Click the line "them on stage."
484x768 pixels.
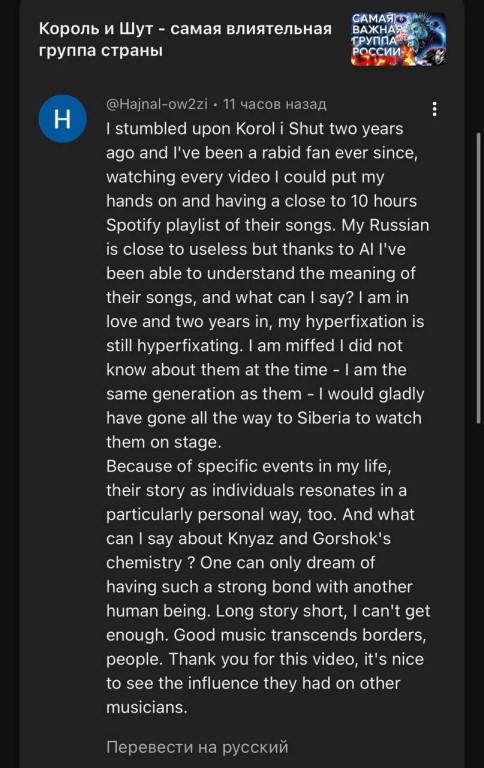[x=164, y=442]
